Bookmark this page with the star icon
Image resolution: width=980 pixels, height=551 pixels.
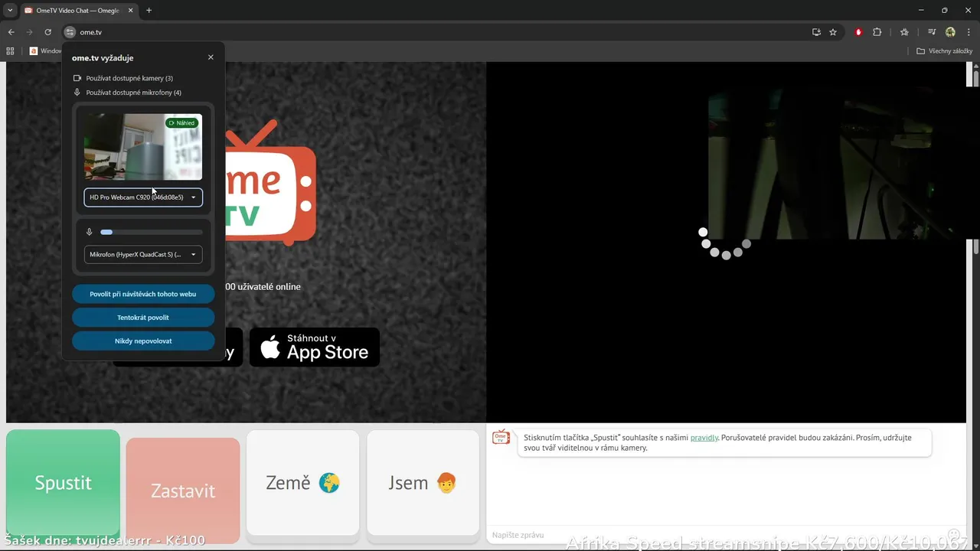coord(833,32)
